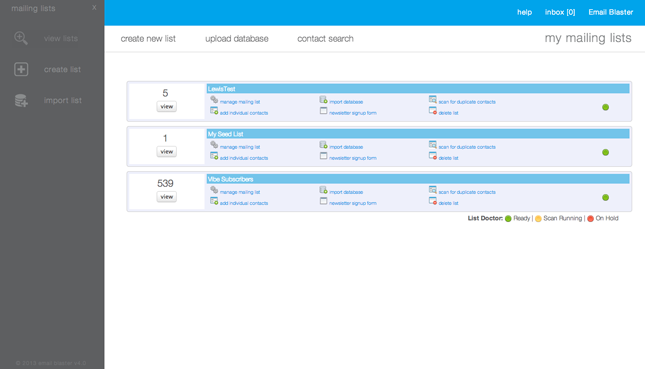This screenshot has width=645, height=369.
Task: Click add individual contacts icon for Vibe Subscribers
Action: 214,201
